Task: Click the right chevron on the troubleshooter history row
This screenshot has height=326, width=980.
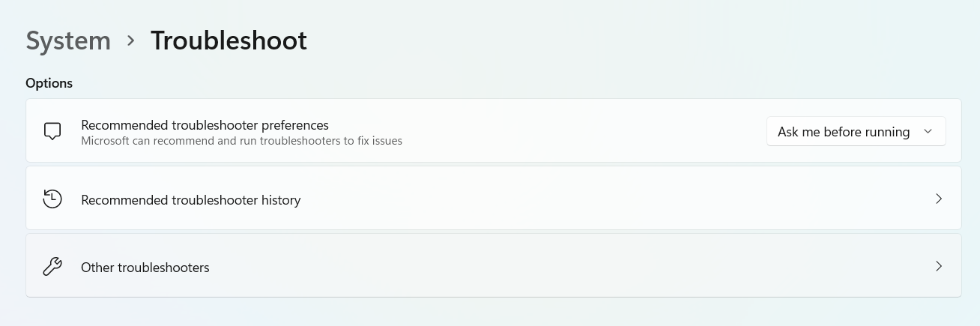Action: coord(939,199)
